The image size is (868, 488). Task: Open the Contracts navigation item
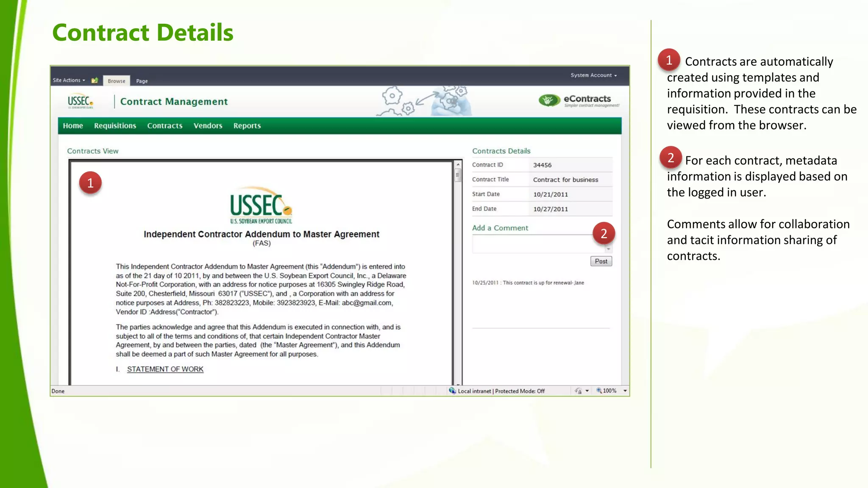[165, 126]
